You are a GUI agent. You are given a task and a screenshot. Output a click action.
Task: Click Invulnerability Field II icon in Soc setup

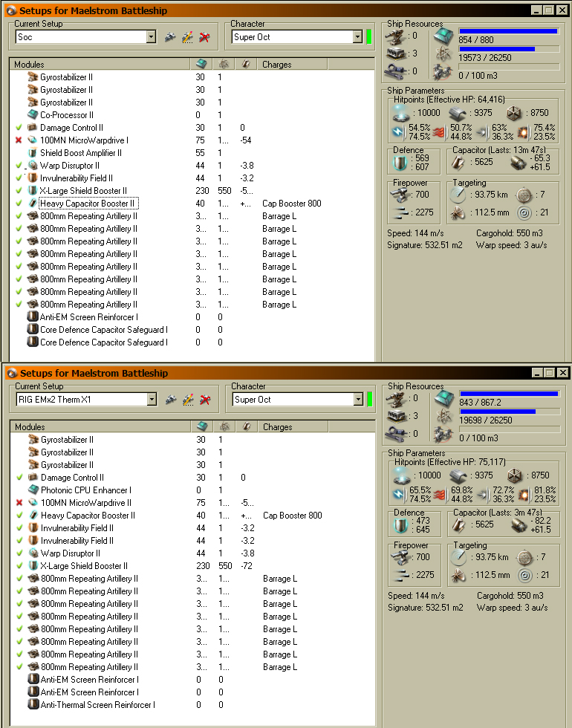(x=33, y=178)
